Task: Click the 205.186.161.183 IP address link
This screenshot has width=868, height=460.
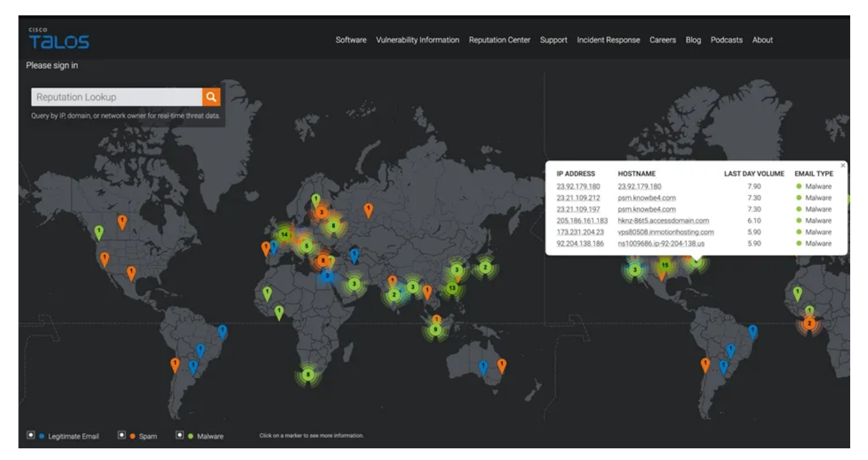Action: click(x=582, y=220)
